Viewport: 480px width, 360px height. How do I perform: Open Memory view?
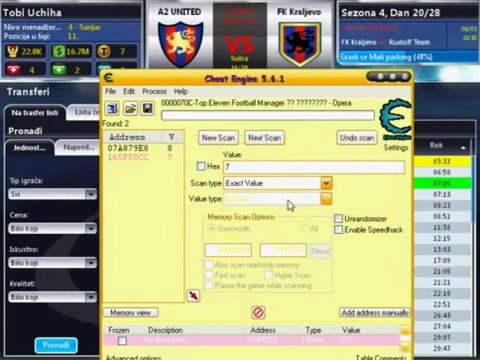coord(131,313)
